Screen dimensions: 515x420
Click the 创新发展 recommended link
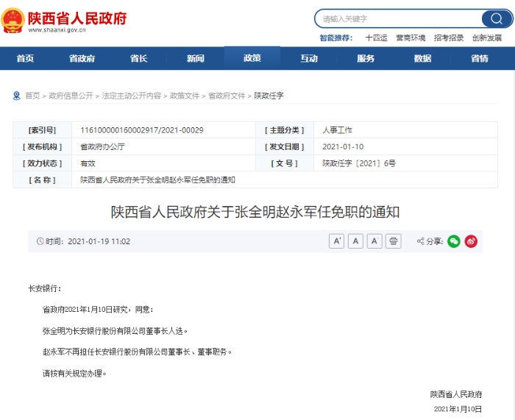pos(487,38)
